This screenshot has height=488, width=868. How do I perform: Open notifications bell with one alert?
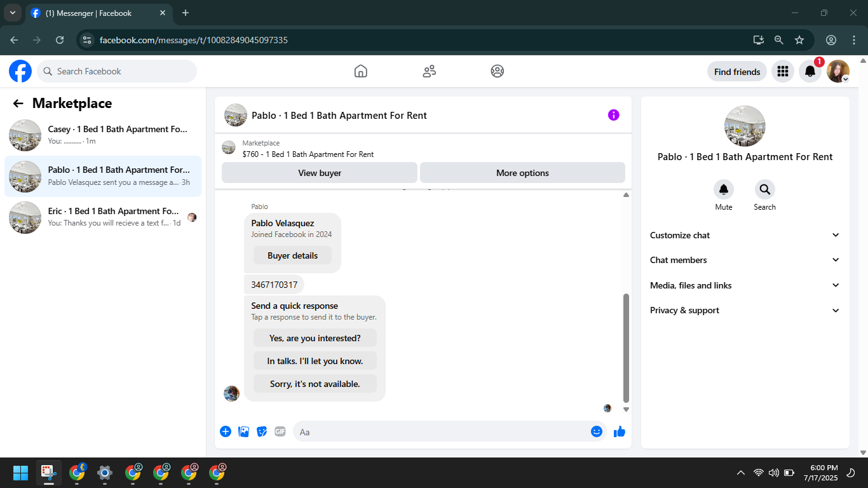point(810,71)
